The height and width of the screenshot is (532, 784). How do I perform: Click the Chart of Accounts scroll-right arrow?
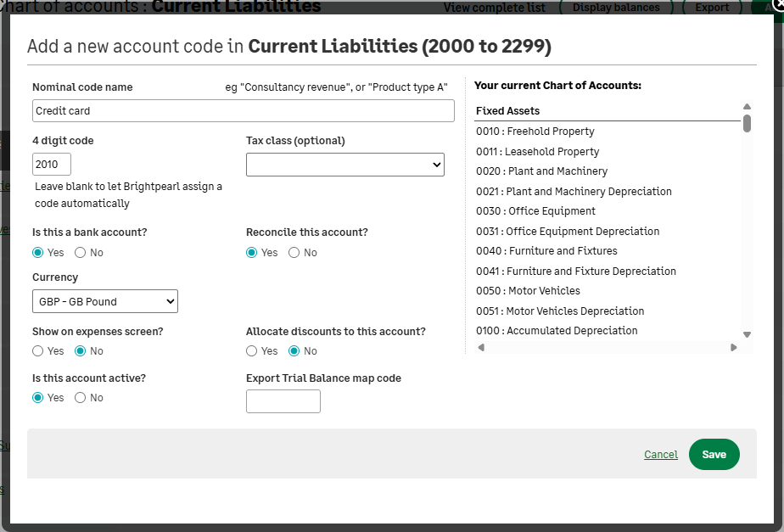tap(733, 348)
